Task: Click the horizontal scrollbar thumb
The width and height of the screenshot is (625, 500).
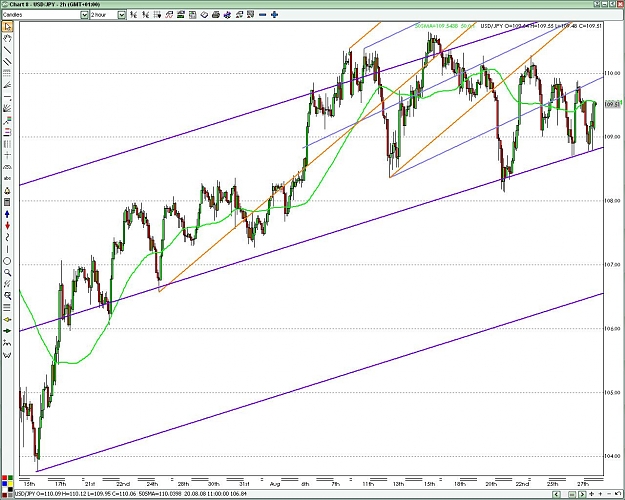Action: pyautogui.click(x=572, y=494)
